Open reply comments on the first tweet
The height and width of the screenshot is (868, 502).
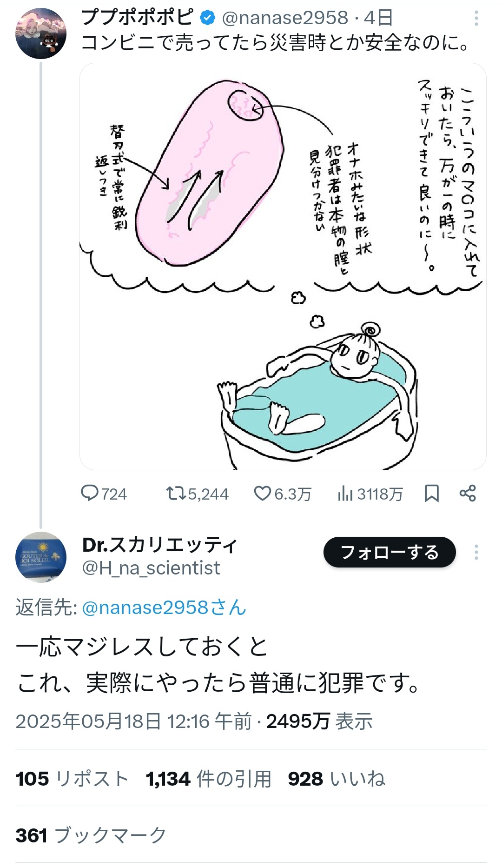(x=90, y=493)
